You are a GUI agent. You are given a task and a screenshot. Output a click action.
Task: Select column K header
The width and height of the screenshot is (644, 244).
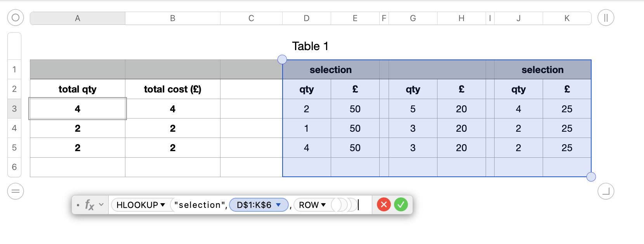point(567,18)
